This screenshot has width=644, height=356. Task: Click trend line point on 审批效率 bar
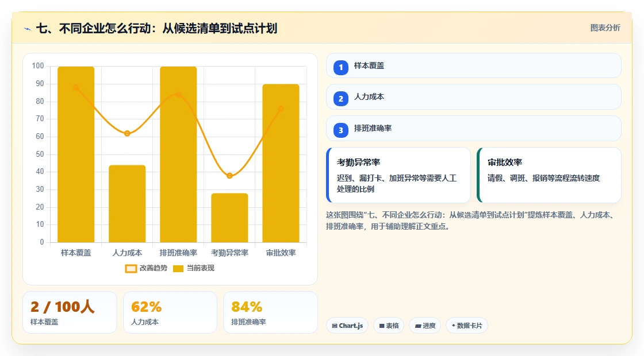(281, 109)
